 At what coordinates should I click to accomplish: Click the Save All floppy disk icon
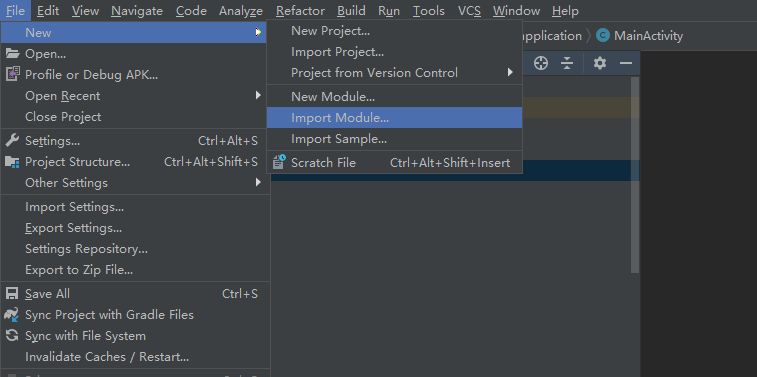tap(12, 293)
